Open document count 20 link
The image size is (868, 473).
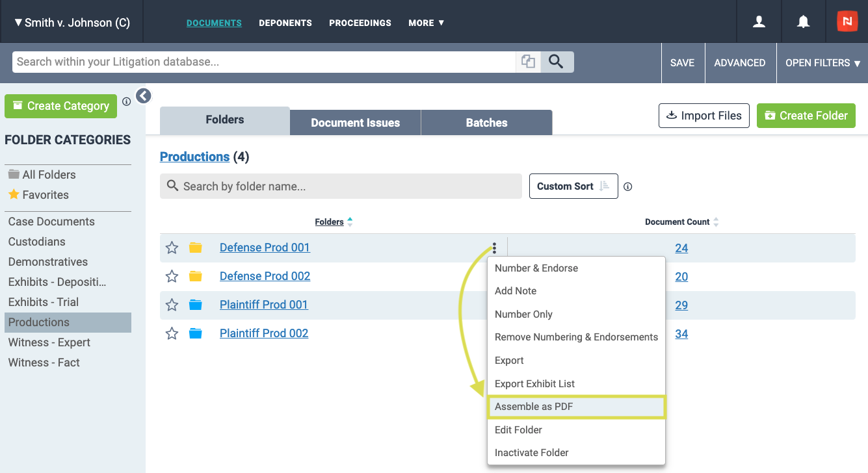coord(681,277)
